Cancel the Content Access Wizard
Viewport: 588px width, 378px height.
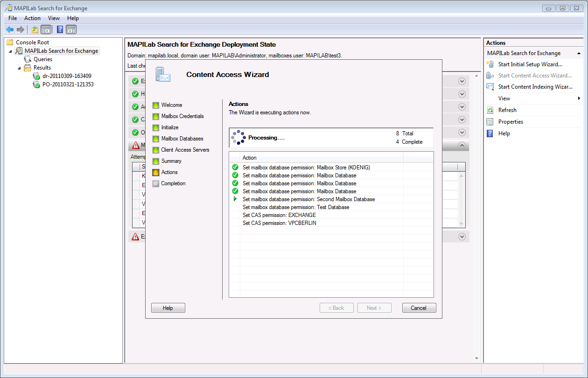click(x=419, y=308)
